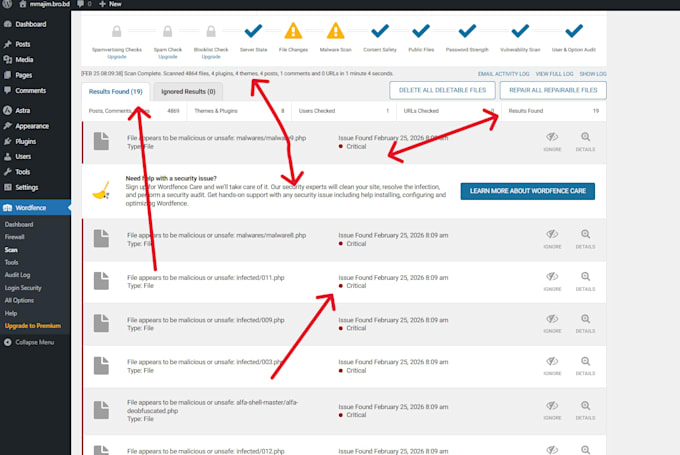The image size is (680, 455).
Task: View details for infected/009.php issue
Action: (x=585, y=324)
